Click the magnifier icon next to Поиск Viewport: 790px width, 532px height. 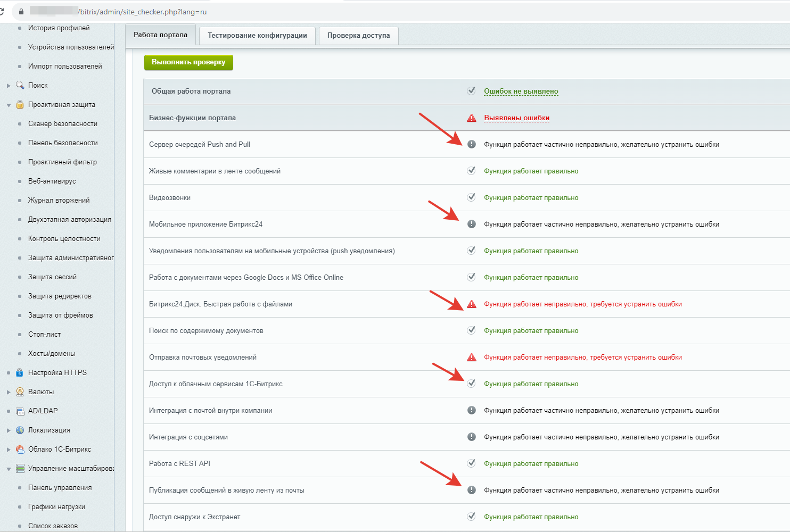[20, 85]
